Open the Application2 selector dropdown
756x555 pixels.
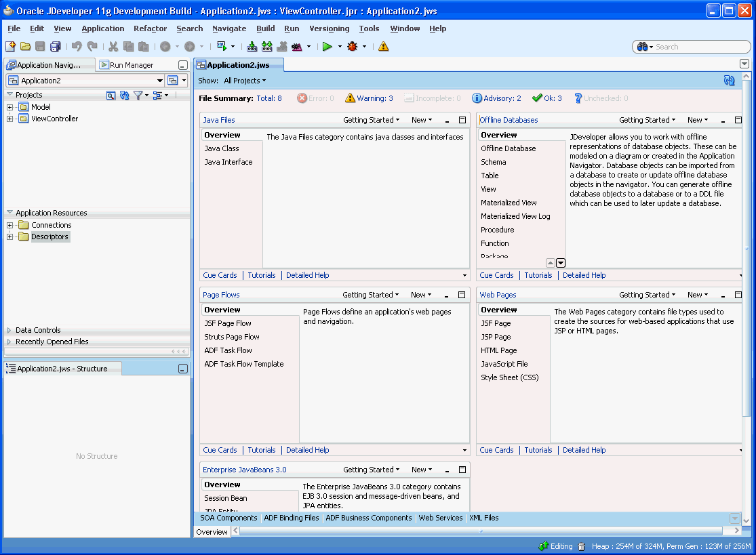coord(159,81)
